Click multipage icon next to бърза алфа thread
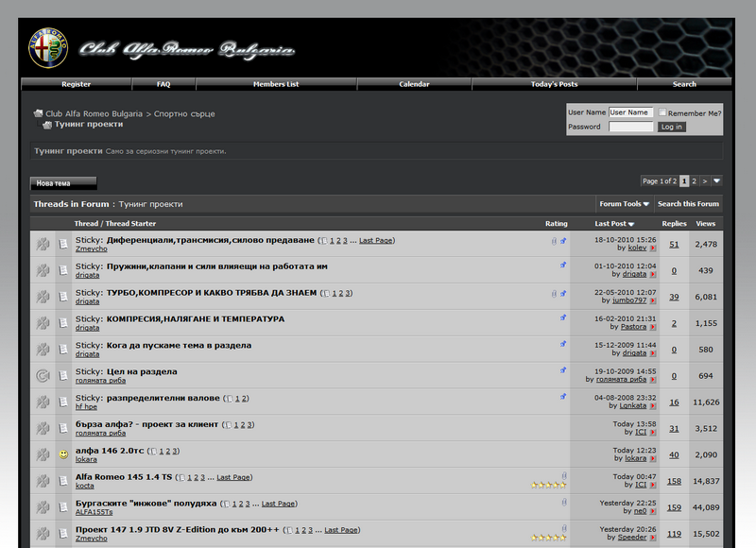 (229, 425)
